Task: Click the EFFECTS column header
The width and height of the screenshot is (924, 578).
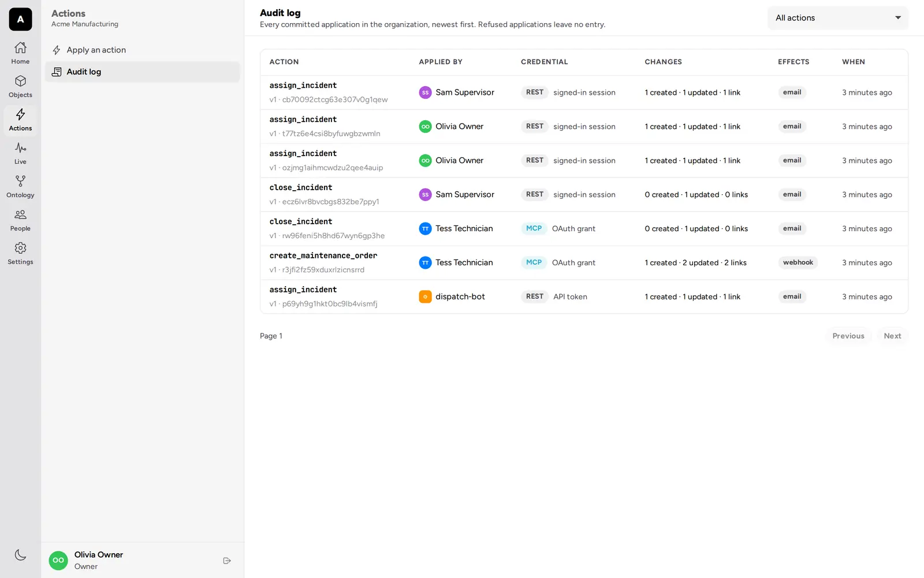Action: click(793, 62)
